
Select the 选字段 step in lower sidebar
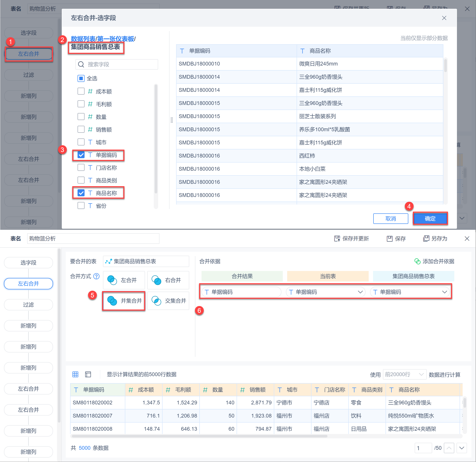pos(28,263)
